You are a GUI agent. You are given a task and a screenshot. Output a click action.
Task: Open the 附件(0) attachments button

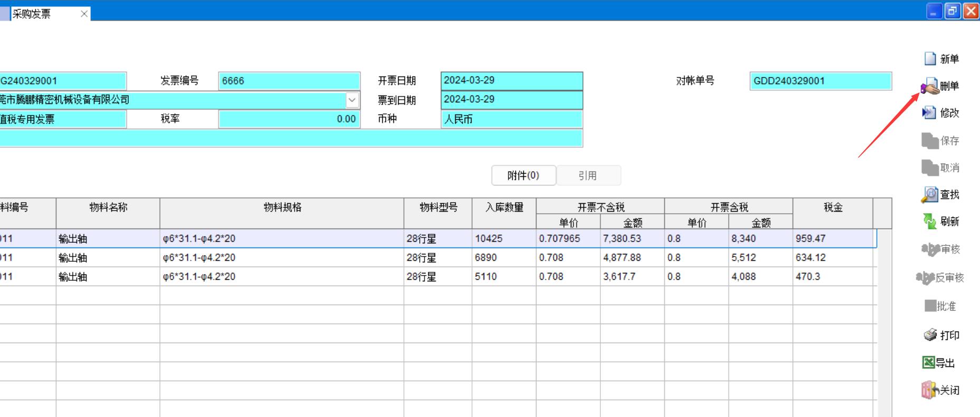[x=523, y=175]
